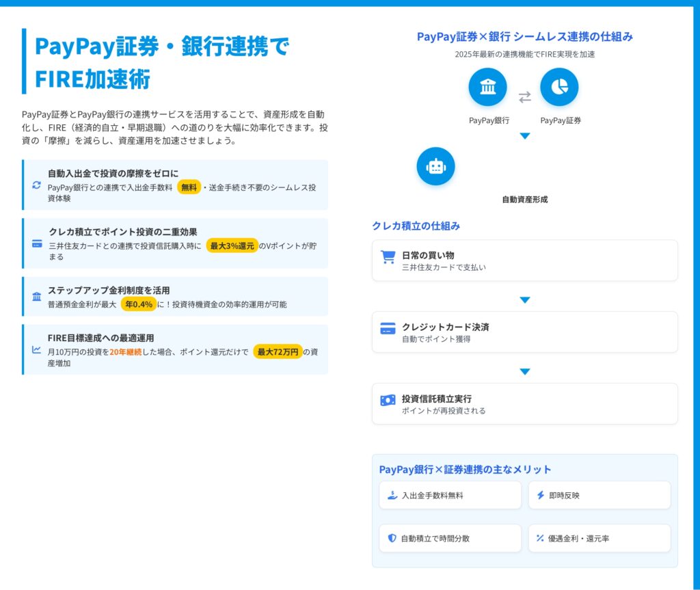Click the two-way exchange arrows icon
The width and height of the screenshot is (700, 590).
[x=524, y=97]
